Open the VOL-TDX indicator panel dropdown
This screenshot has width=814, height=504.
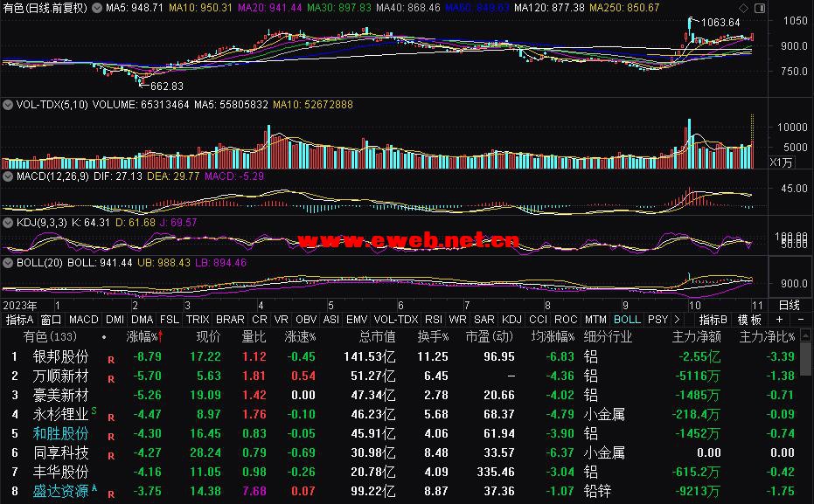pos(8,105)
